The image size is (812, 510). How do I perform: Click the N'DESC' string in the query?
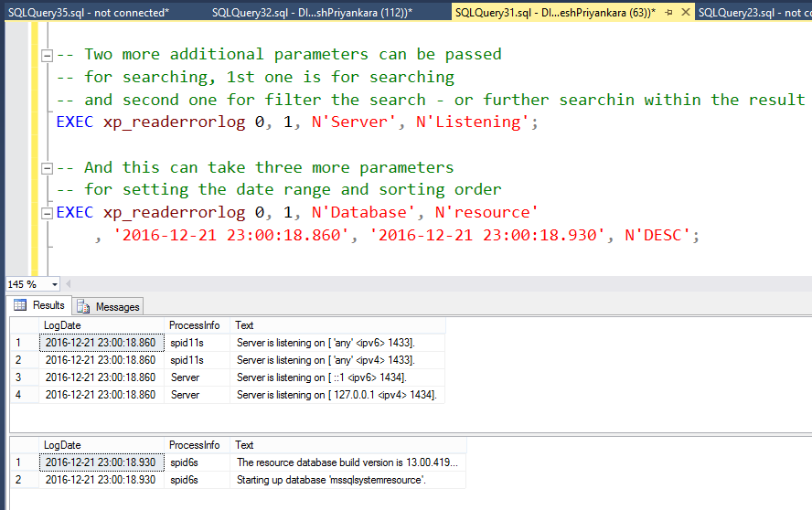click(x=657, y=236)
